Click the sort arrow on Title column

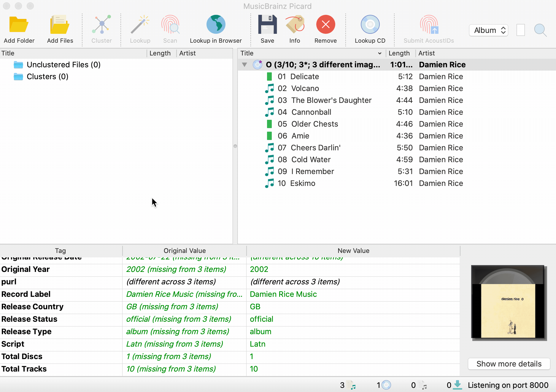coord(379,53)
